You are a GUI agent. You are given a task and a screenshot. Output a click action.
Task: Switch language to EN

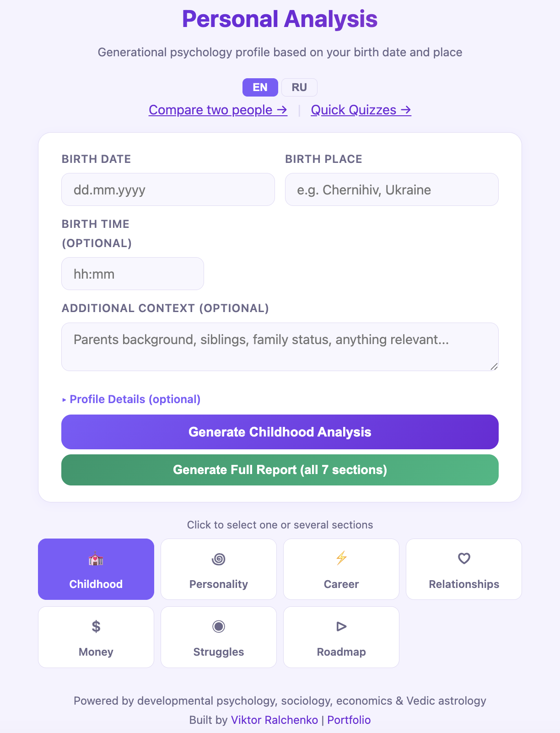click(260, 87)
